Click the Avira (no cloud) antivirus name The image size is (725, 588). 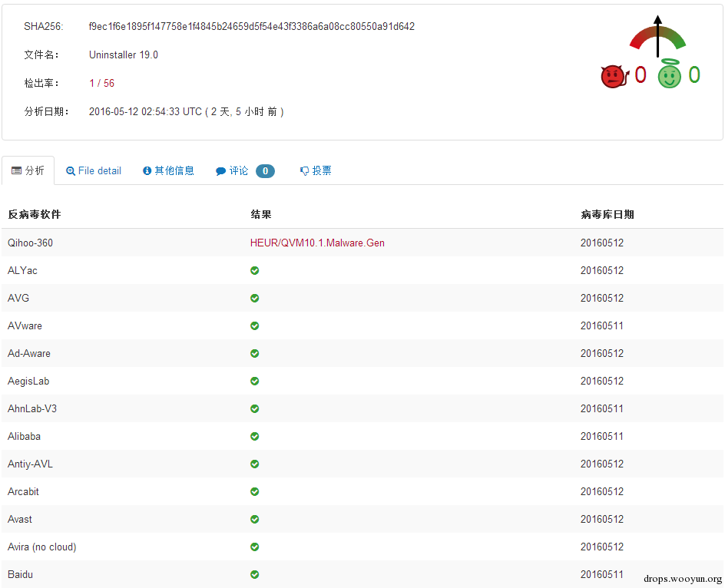(x=42, y=547)
